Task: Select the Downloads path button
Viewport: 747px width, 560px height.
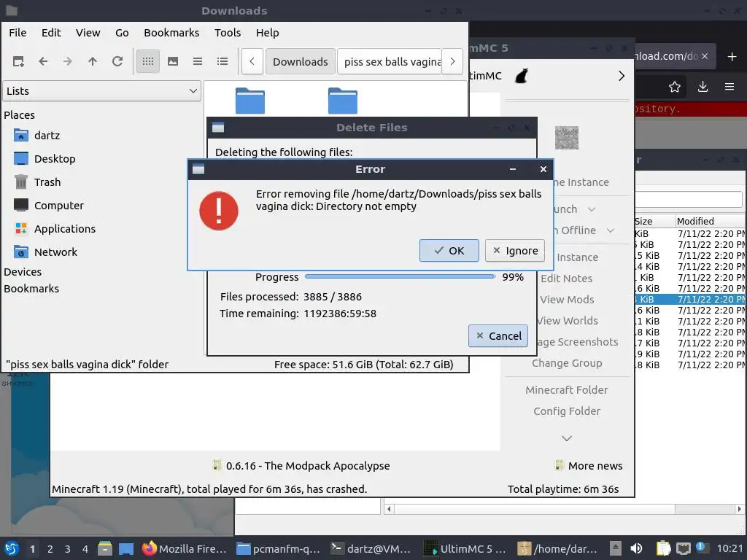Action: coord(300,61)
